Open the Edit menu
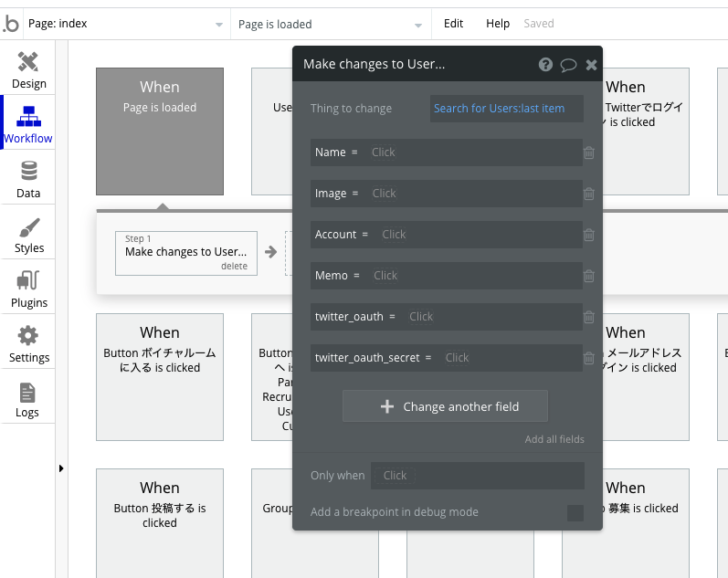The width and height of the screenshot is (728, 578). pos(453,23)
